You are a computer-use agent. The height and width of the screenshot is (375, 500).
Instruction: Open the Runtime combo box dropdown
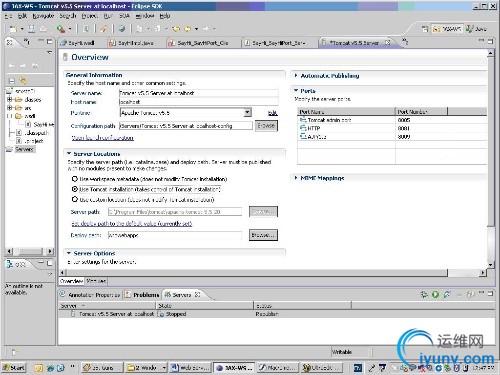[247, 112]
